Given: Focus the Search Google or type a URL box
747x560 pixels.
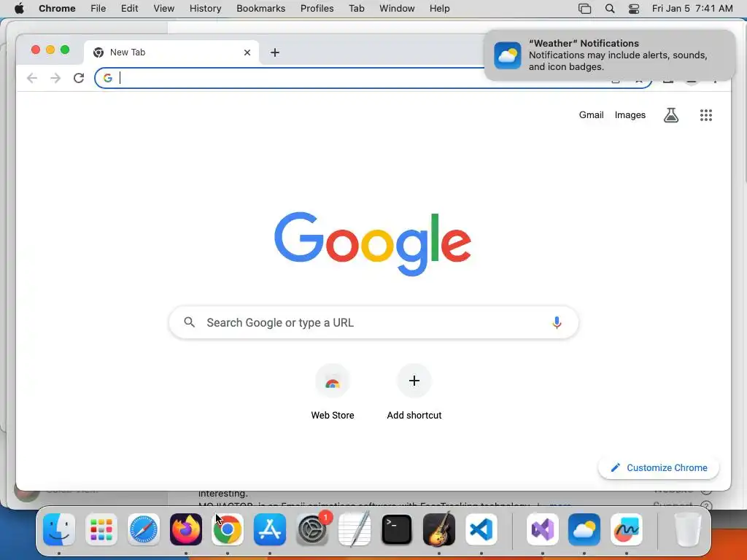Looking at the screenshot, I should (x=373, y=322).
